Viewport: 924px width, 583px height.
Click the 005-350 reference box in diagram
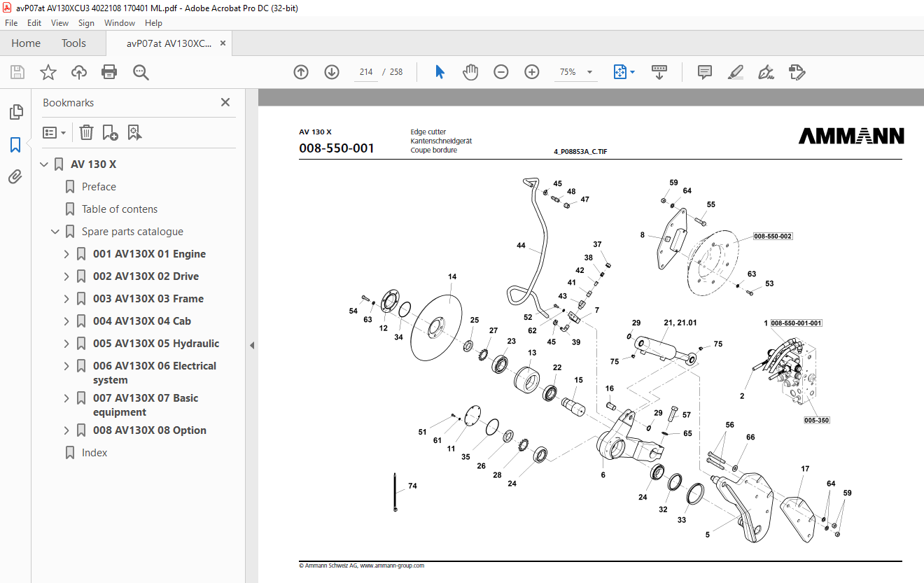coord(817,421)
